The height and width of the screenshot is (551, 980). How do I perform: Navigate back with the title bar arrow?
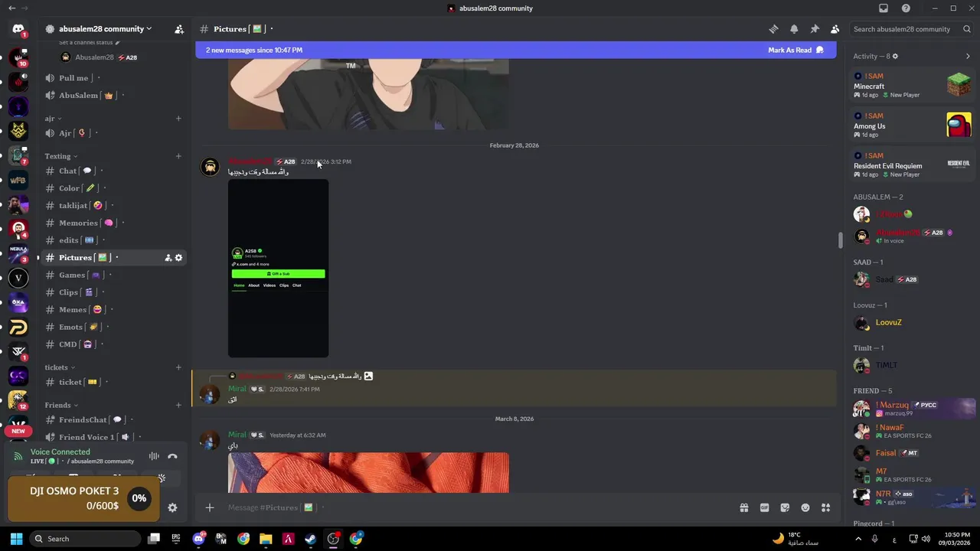coord(11,8)
